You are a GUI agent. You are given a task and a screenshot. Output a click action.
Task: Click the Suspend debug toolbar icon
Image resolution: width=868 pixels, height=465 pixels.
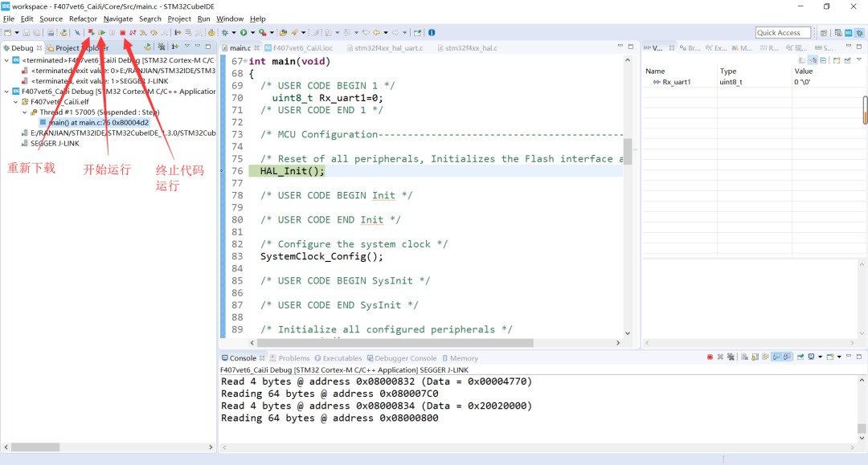click(113, 33)
